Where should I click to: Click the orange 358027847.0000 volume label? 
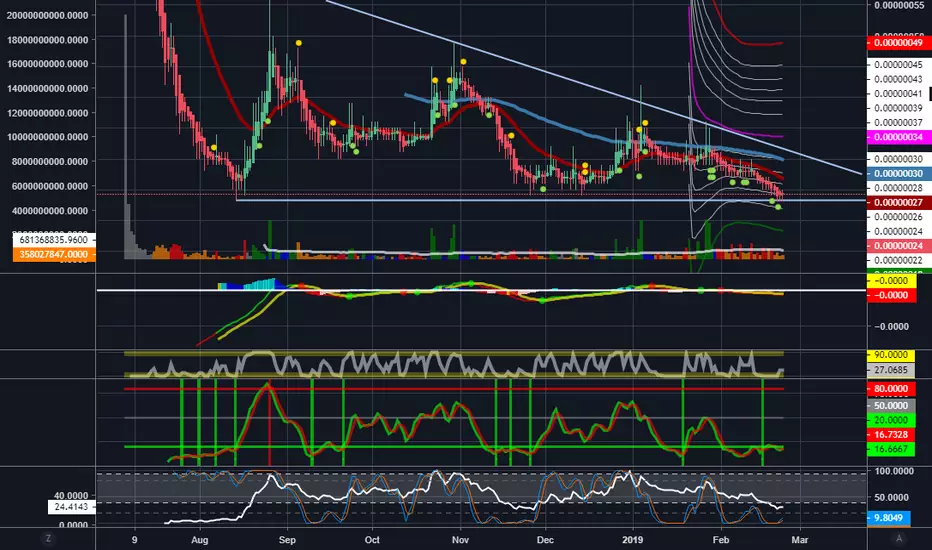(x=54, y=254)
